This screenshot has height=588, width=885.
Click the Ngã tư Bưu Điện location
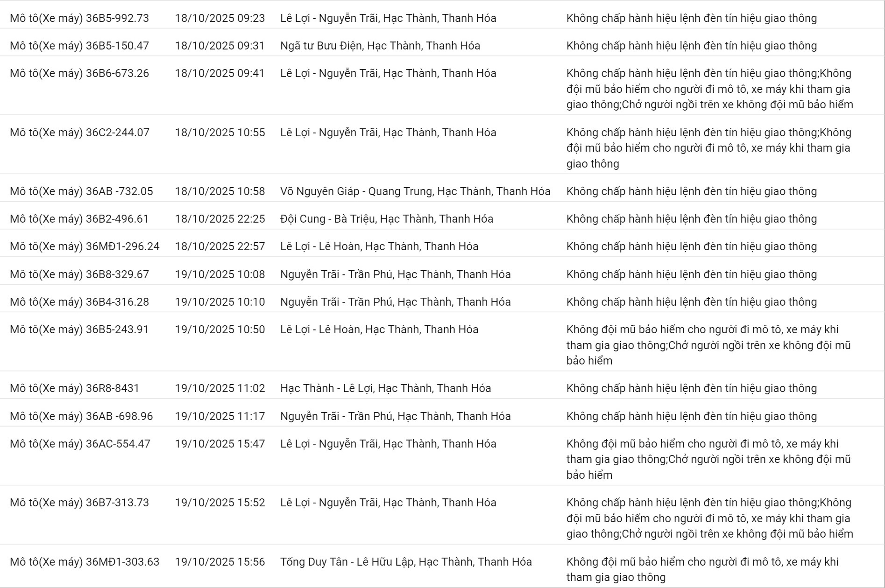380,46
